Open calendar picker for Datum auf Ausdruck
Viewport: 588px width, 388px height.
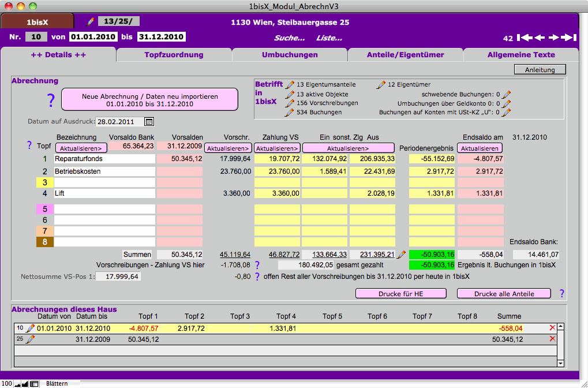tap(149, 122)
